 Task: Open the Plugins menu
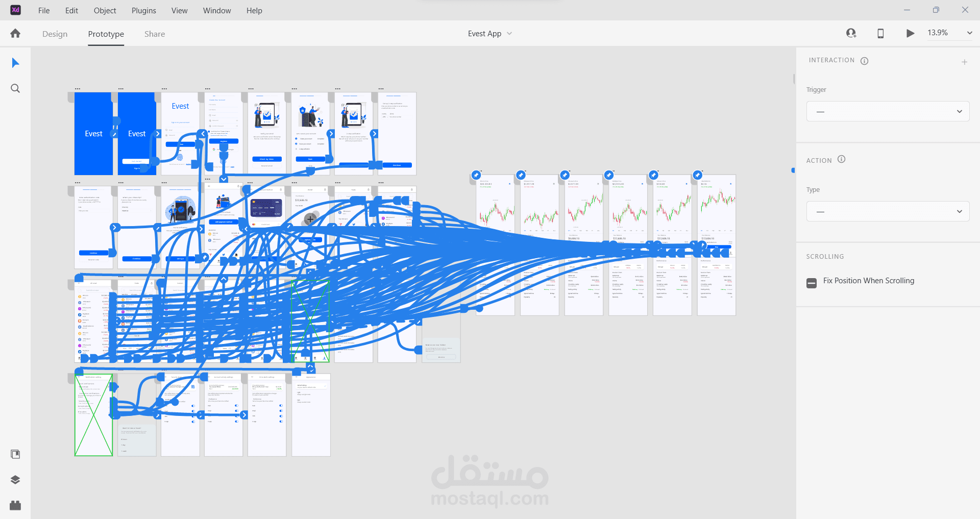click(144, 10)
